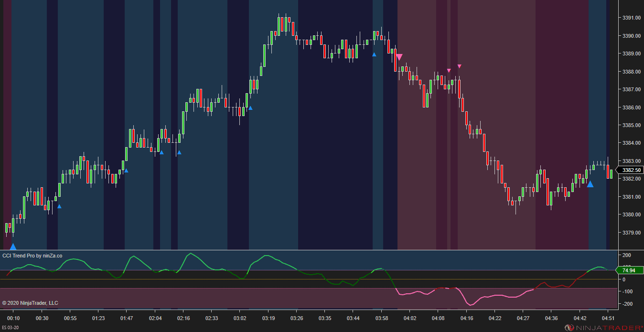Click the 03:44 time axis label
This screenshot has width=644, height=332.
tap(353, 318)
